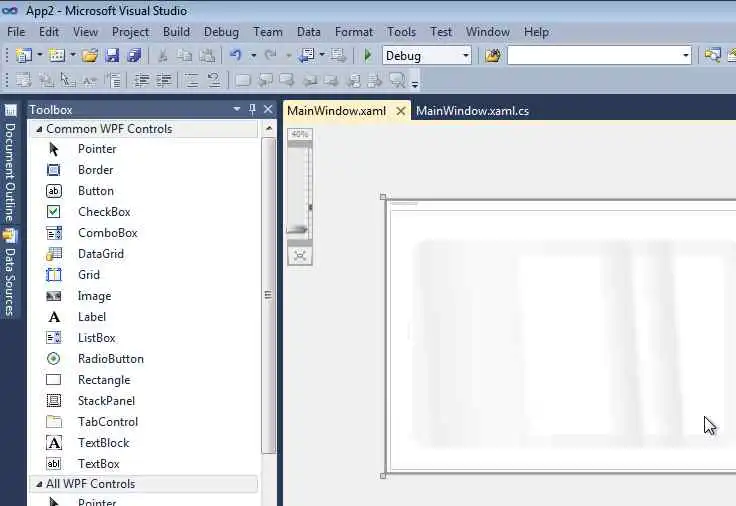The image size is (736, 506).
Task: Click the Start Debugging green arrow
Action: click(x=368, y=55)
